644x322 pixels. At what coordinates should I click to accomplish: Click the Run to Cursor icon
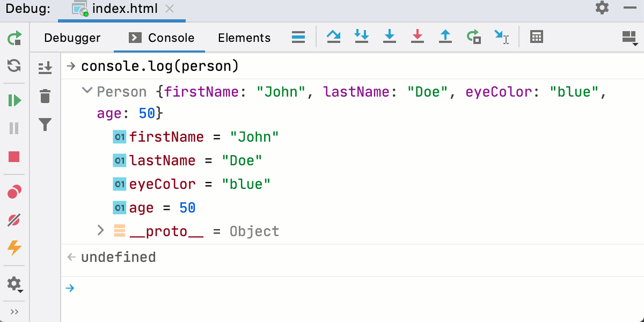(501, 36)
